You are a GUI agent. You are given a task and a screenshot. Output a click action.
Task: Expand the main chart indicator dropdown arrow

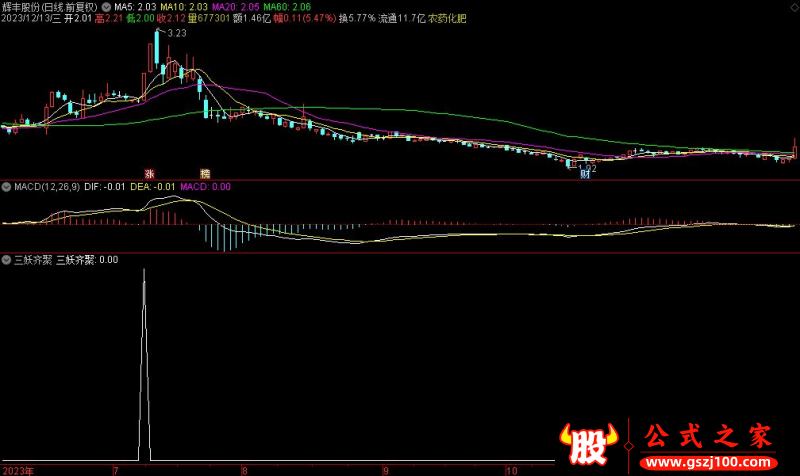click(106, 6)
